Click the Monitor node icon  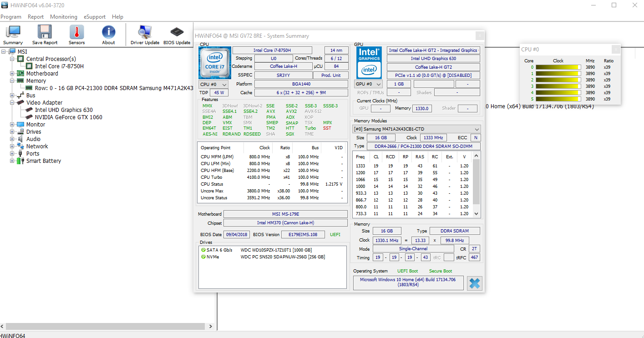[20, 124]
